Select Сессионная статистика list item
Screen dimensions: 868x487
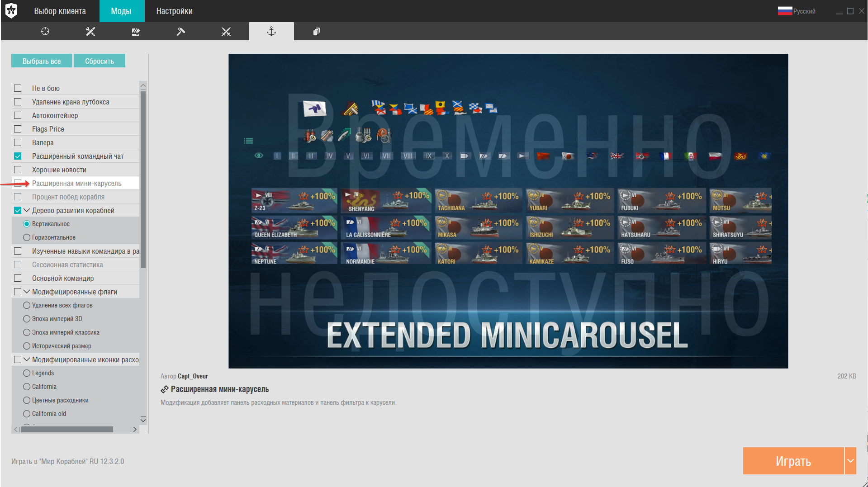(x=76, y=265)
